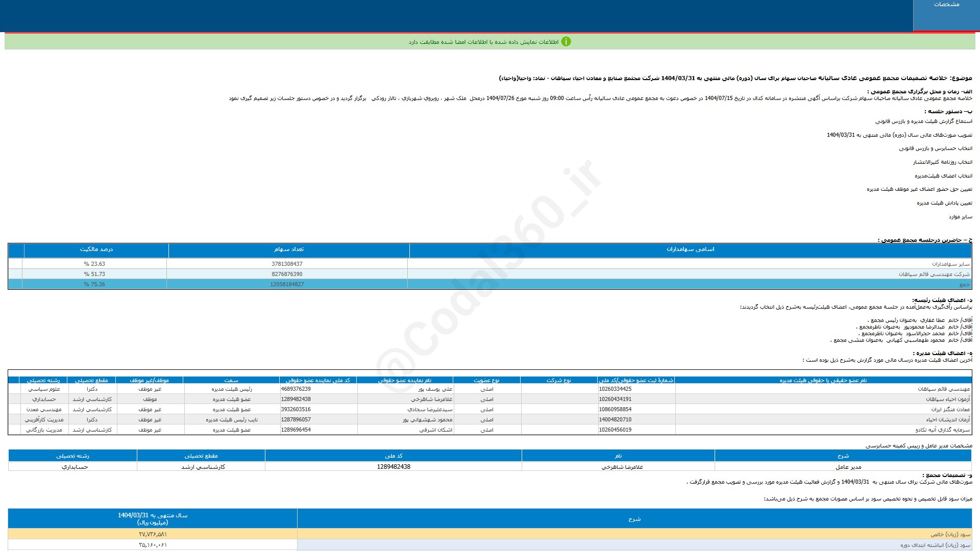
Task: Click the green info icon in notification bar
Action: 566,42
